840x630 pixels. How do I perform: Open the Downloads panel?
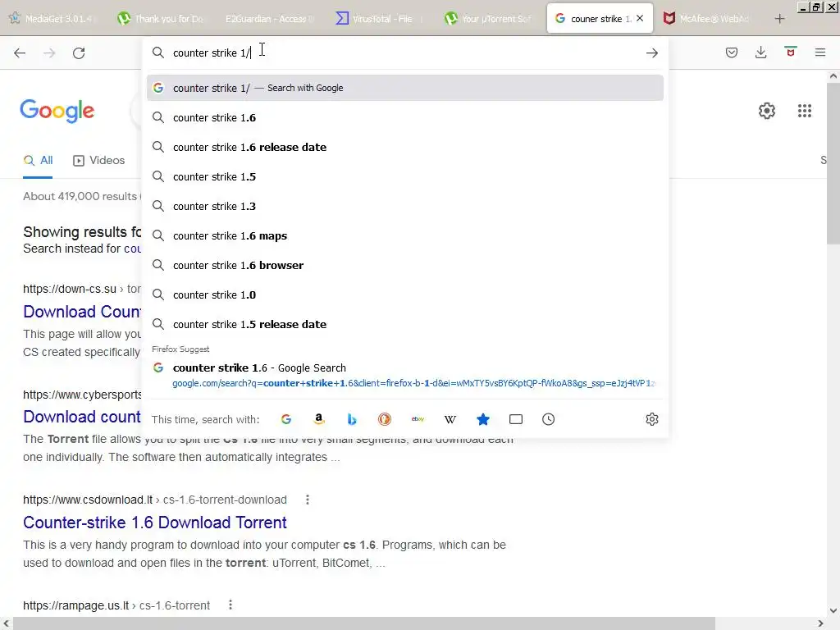click(760, 52)
